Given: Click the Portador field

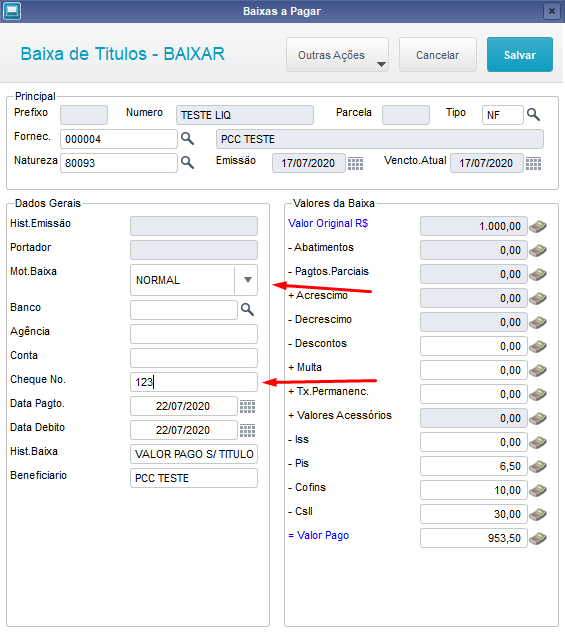Looking at the screenshot, I should pos(194,250).
